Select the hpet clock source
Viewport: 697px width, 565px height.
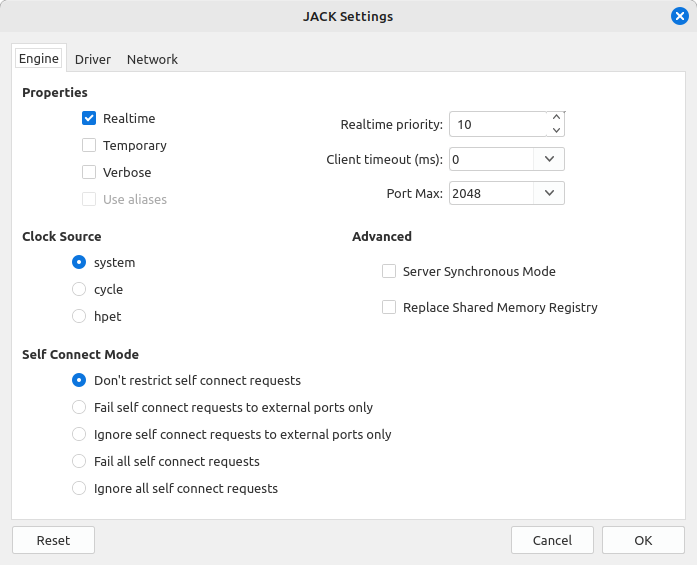79,316
